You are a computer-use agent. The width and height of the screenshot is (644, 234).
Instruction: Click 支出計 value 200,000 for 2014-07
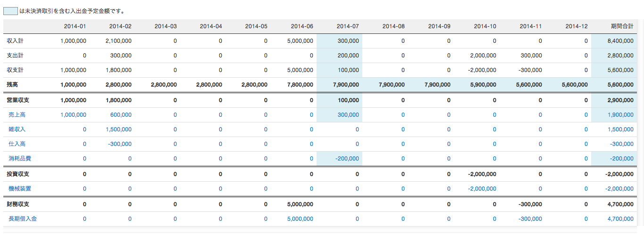[348, 56]
